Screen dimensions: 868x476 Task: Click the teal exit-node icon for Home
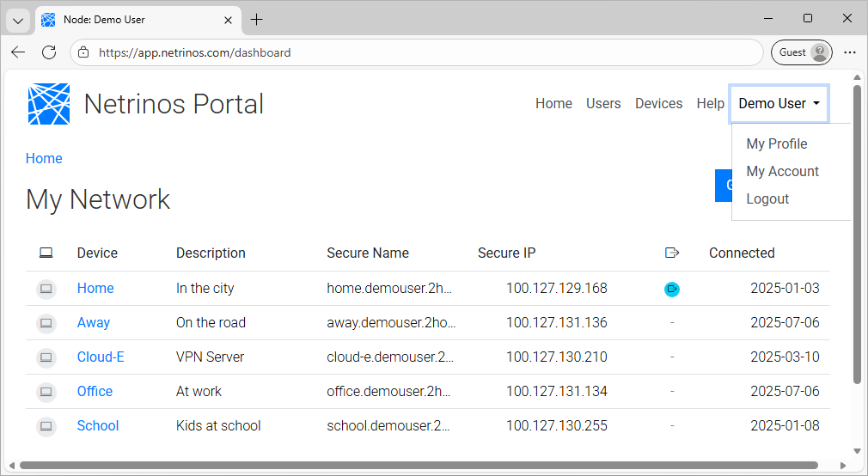pos(672,290)
